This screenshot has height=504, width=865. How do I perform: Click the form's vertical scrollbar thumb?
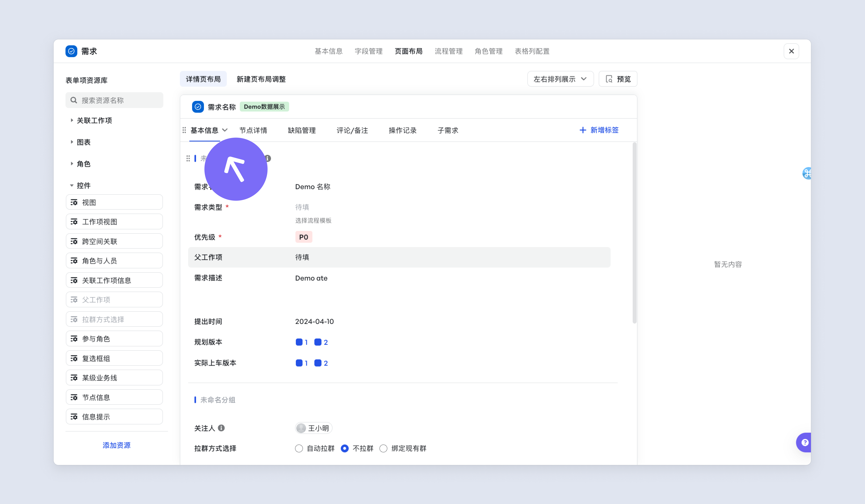(634, 233)
